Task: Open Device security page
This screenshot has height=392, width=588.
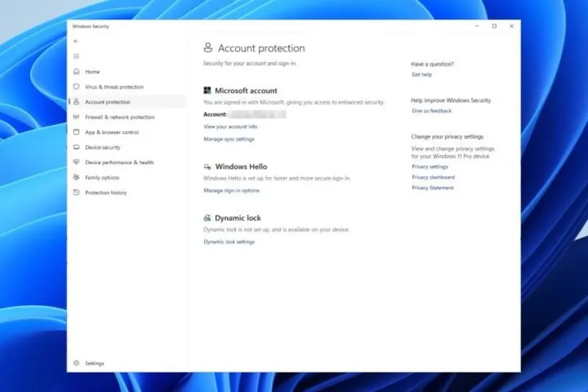Action: 102,147
